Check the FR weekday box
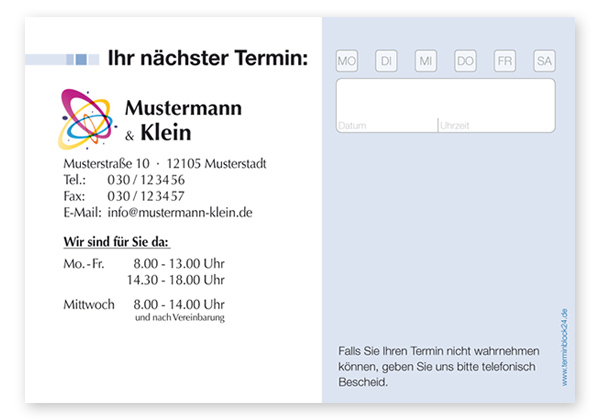This screenshot has height=420, width=600. pyautogui.click(x=505, y=61)
